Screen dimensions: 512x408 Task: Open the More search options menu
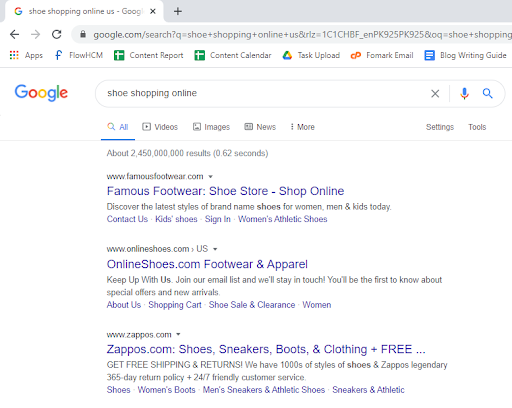tap(302, 127)
